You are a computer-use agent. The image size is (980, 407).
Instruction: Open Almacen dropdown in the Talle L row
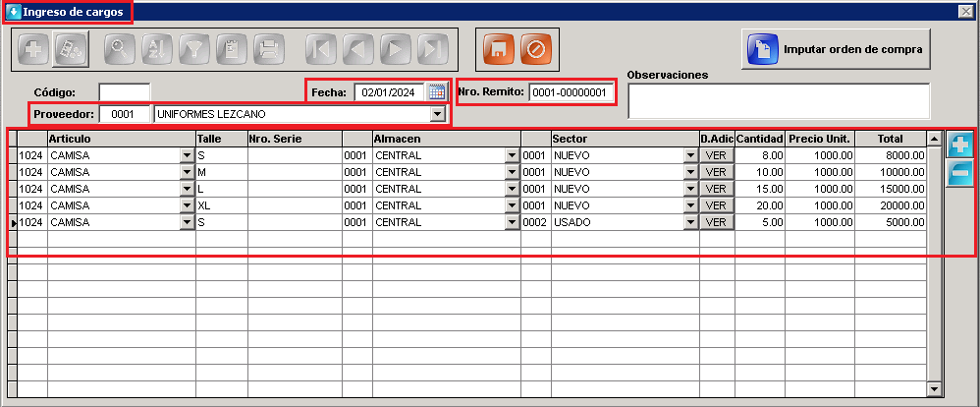[513, 189]
